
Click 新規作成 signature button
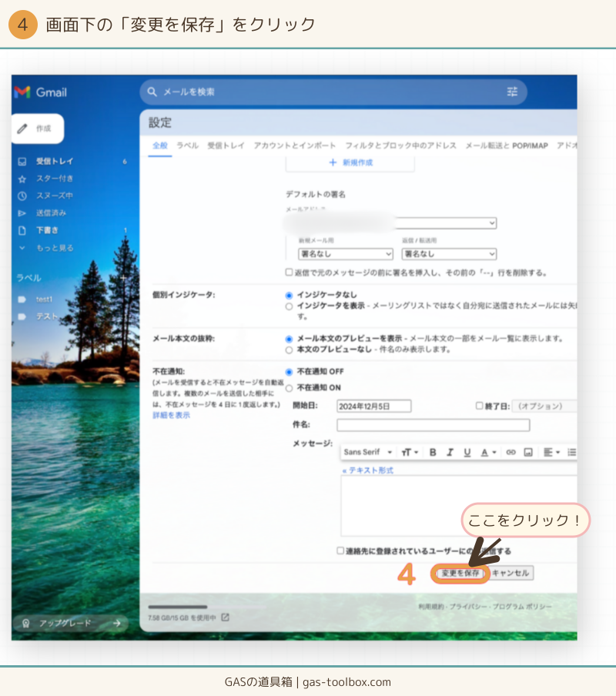(x=350, y=163)
